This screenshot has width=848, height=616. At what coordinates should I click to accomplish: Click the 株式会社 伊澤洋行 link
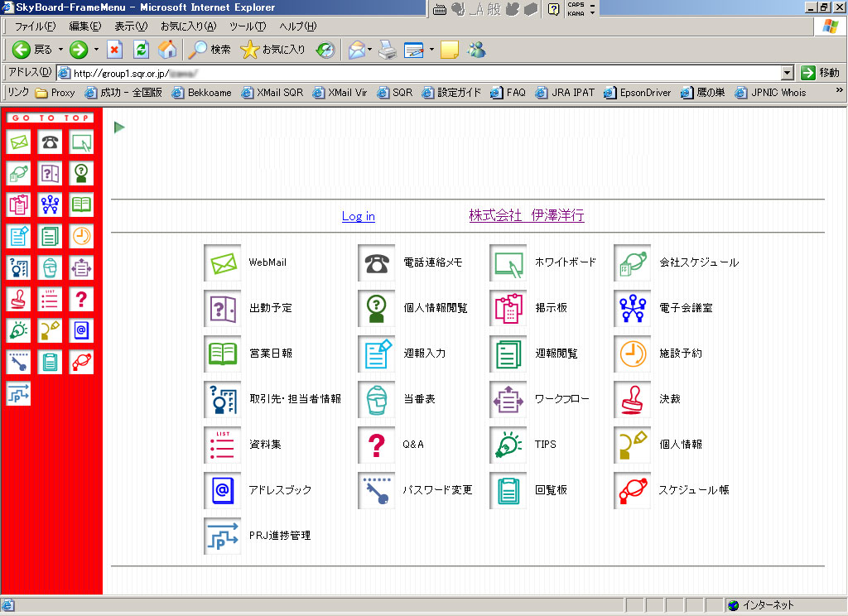(x=526, y=215)
